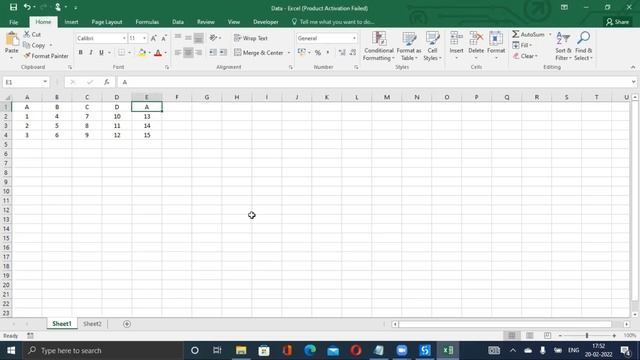Click the Undo arrow icon
The width and height of the screenshot is (640, 360).
click(27, 7)
